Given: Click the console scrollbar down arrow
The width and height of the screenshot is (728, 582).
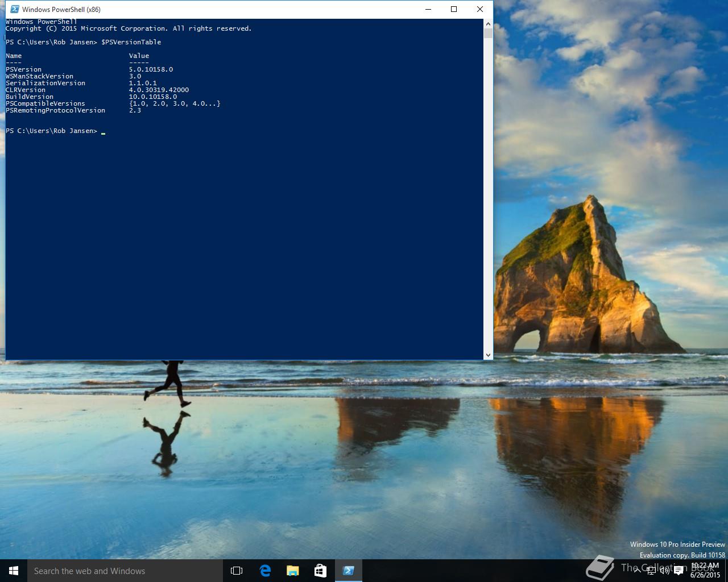Looking at the screenshot, I should [x=488, y=355].
